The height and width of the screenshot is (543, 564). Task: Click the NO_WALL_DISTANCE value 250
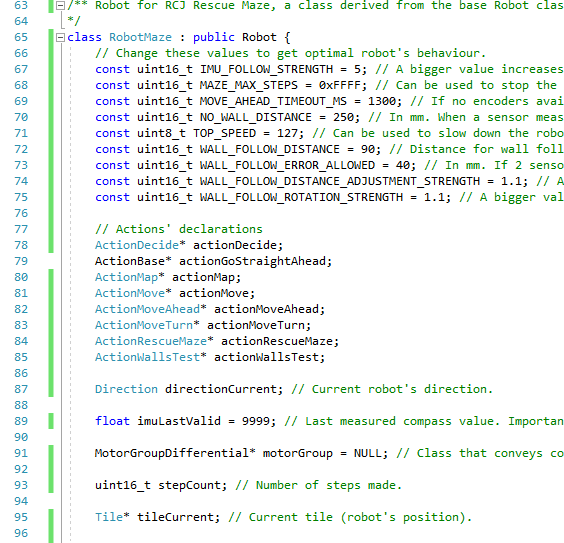point(344,117)
